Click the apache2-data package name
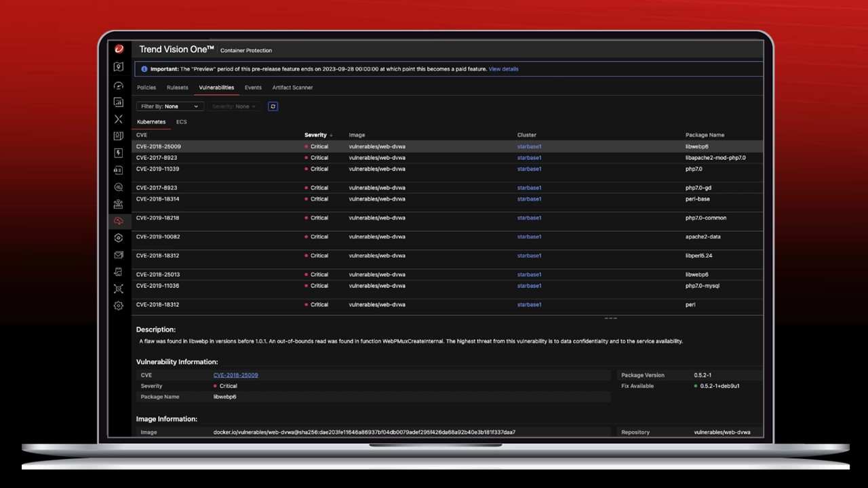 pyautogui.click(x=703, y=237)
